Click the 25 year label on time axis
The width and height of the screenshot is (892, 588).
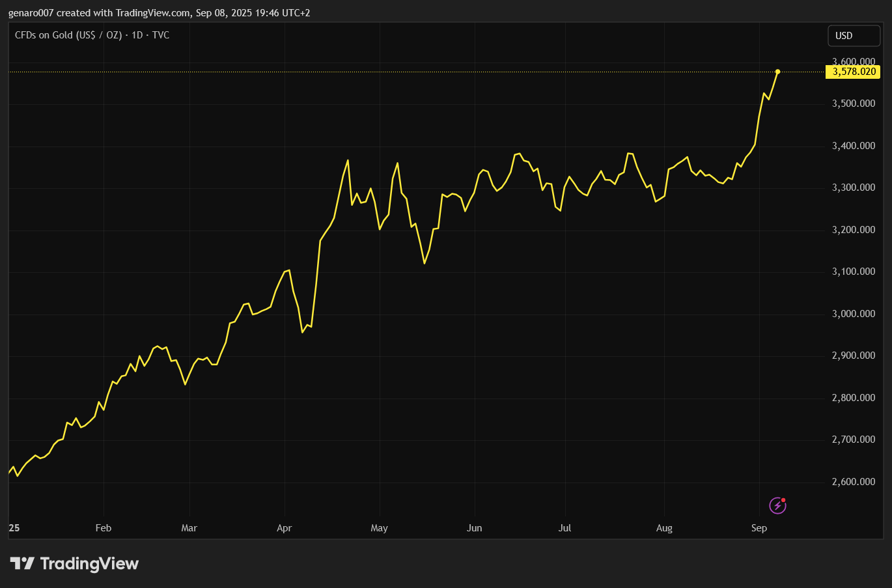14,528
